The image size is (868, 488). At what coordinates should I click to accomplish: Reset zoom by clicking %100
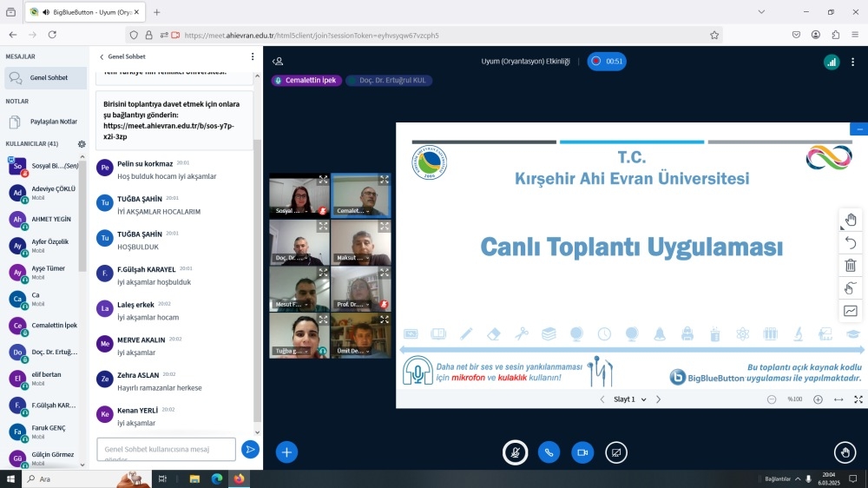[795, 399]
